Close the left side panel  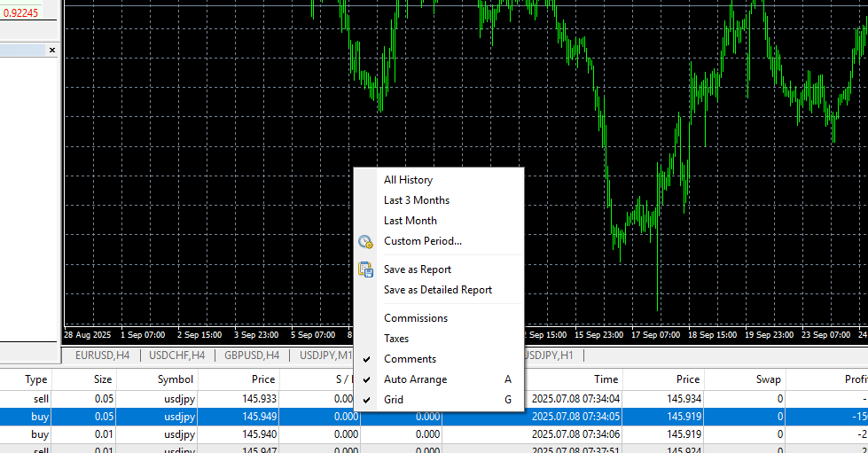[x=51, y=51]
